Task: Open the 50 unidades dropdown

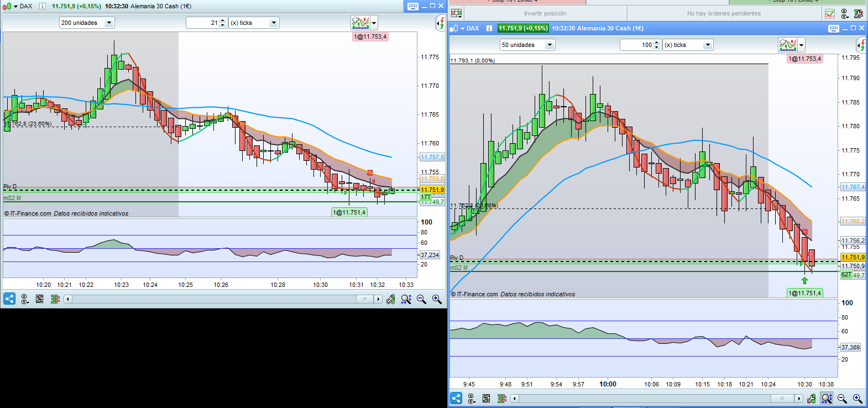Action: tap(527, 45)
